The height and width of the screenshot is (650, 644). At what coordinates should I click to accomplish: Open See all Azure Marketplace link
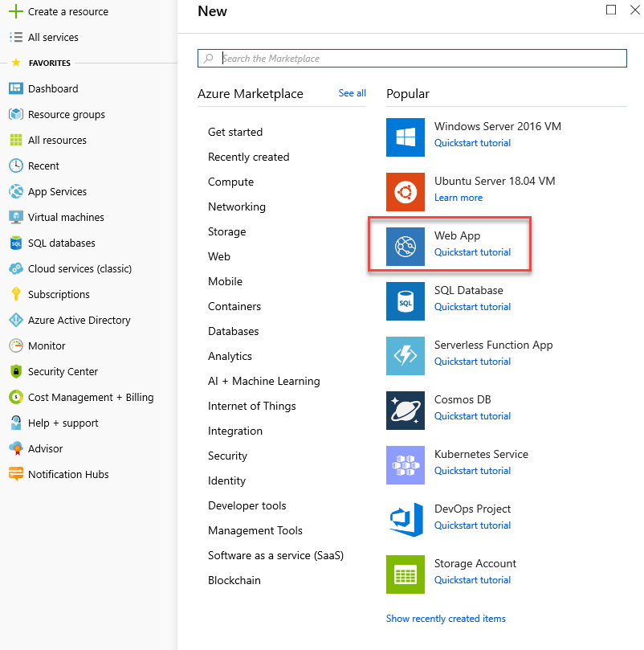(352, 93)
